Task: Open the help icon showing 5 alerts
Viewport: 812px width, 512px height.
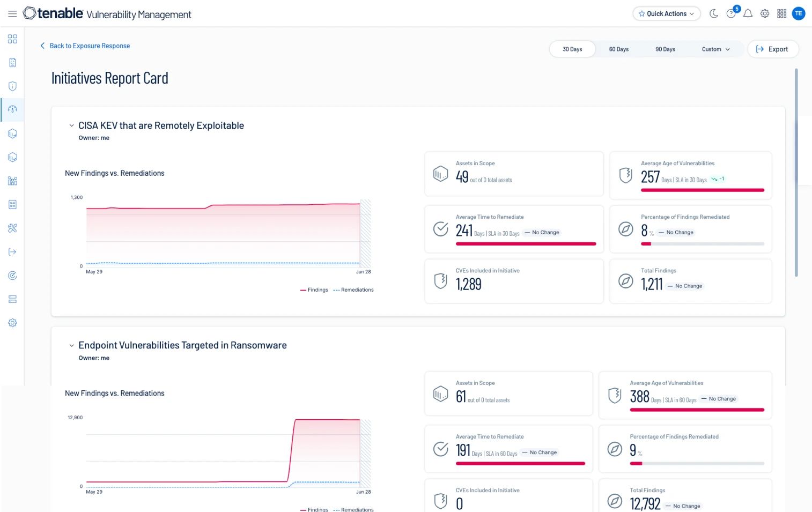Action: [x=730, y=13]
